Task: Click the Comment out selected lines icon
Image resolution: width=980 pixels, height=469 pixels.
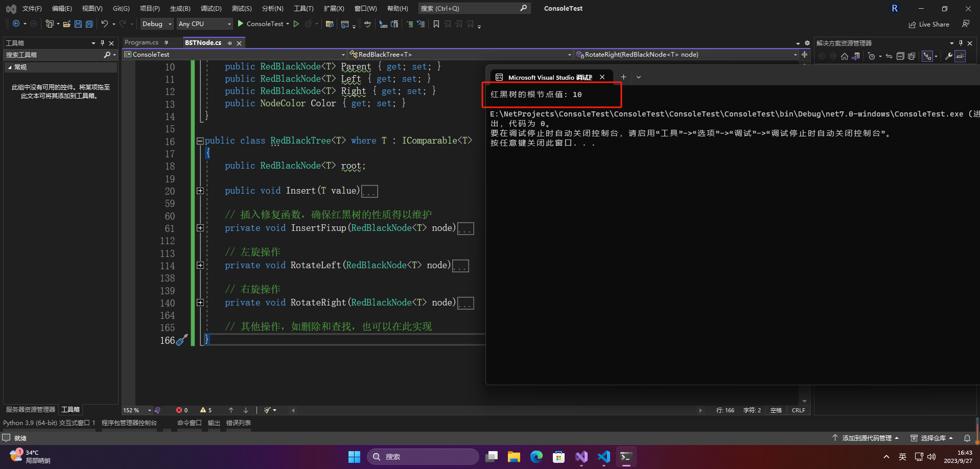Action: pyautogui.click(x=410, y=24)
